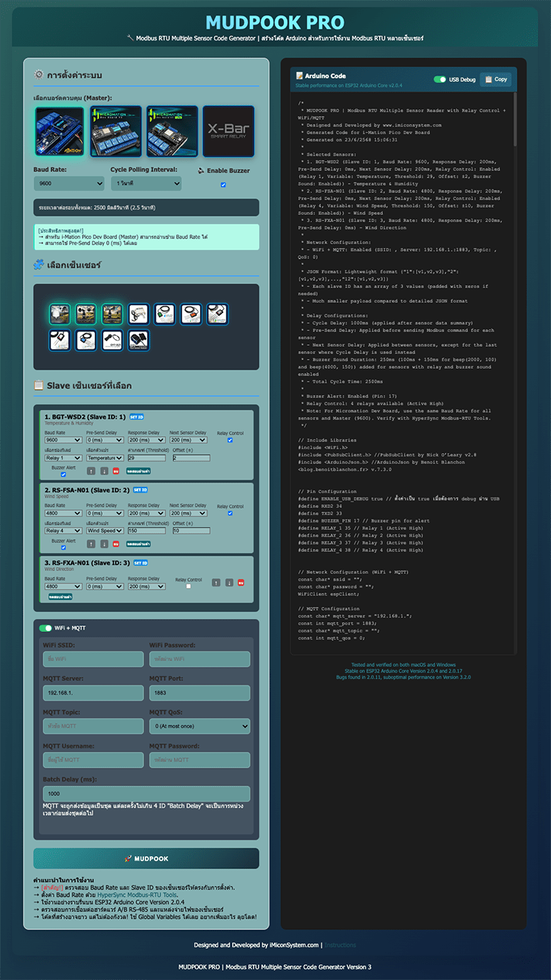Pick the temperature humidity shield sensor thumbnail
Image resolution: width=551 pixels, height=980 pixels.
point(60,314)
